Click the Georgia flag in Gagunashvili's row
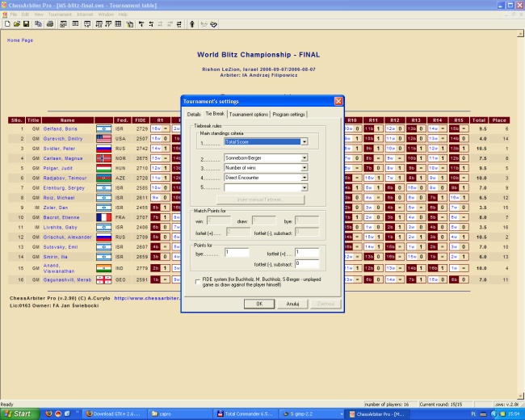 (x=104, y=279)
